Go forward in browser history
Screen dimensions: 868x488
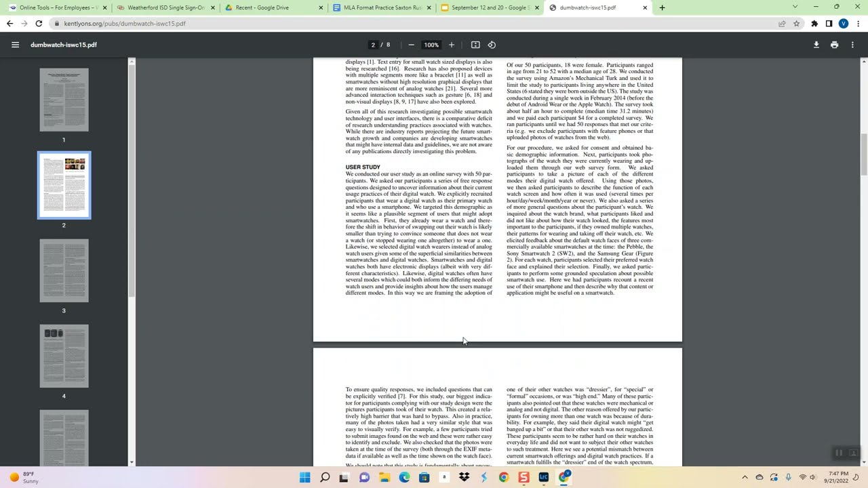point(24,24)
